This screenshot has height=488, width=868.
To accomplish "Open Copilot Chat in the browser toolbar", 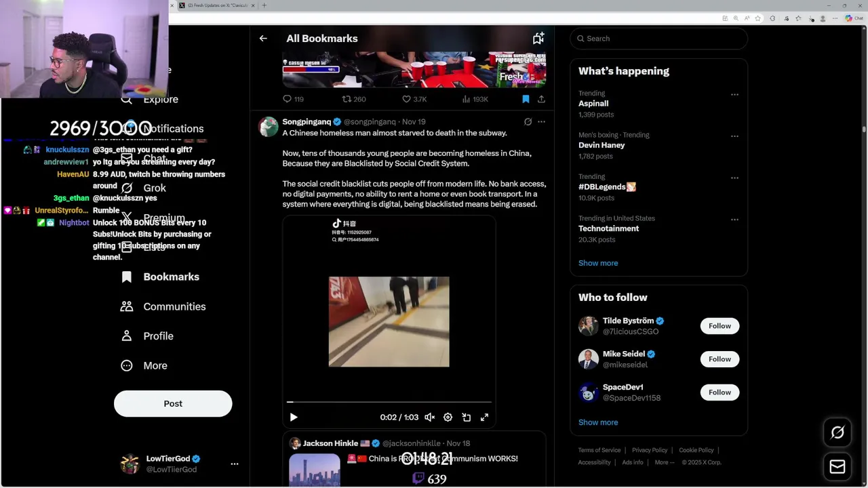I will click(x=853, y=18).
